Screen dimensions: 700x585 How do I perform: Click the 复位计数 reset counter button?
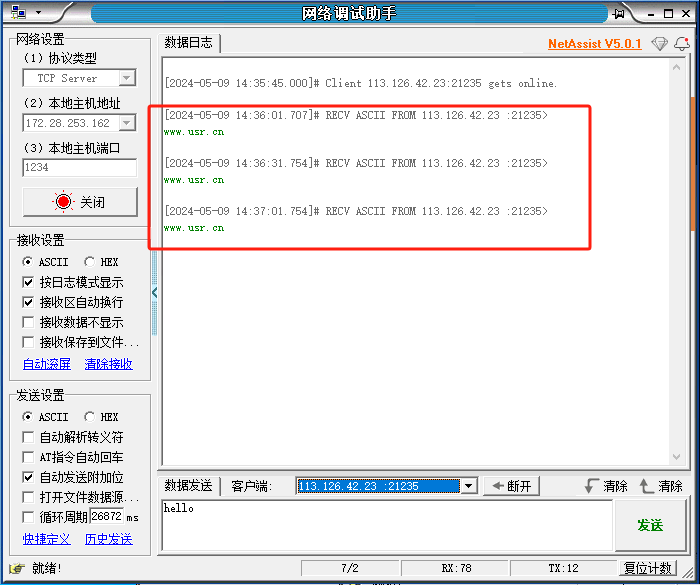click(x=648, y=568)
